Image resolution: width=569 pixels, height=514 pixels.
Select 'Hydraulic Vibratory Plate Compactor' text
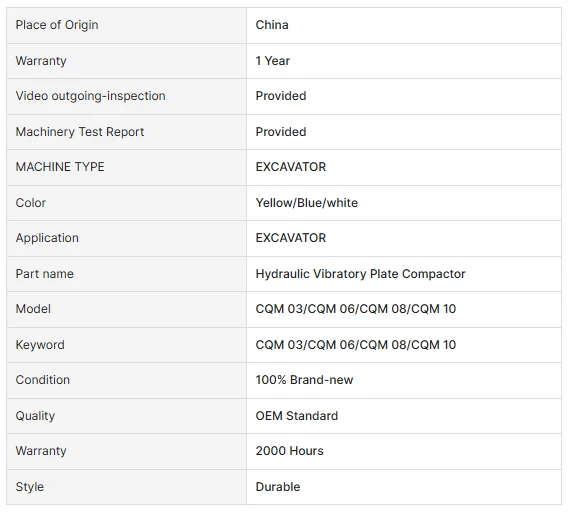pos(360,274)
